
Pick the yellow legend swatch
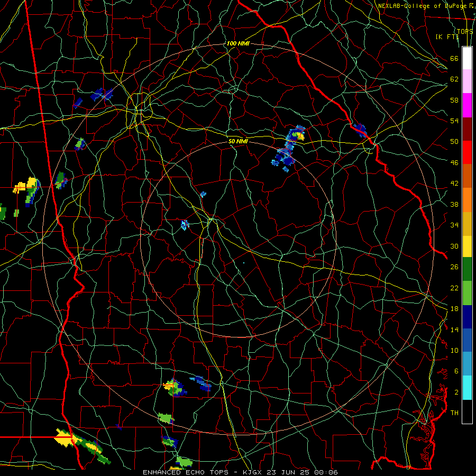[x=467, y=246]
